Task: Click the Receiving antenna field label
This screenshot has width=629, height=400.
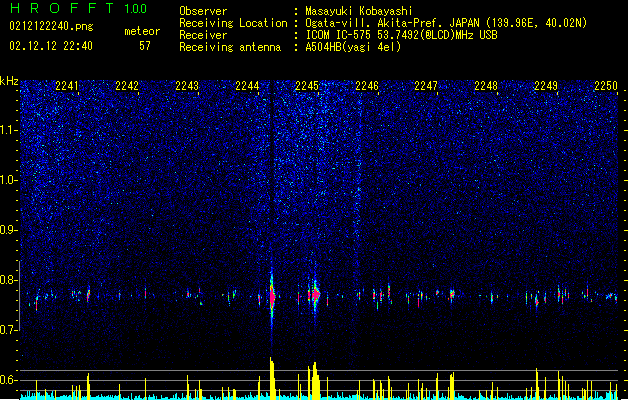Action: 230,47
